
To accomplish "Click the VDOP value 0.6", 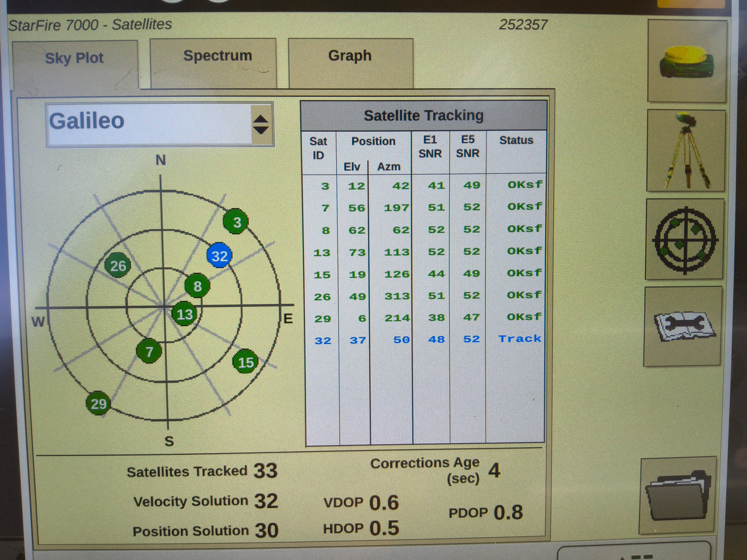I will click(x=384, y=503).
